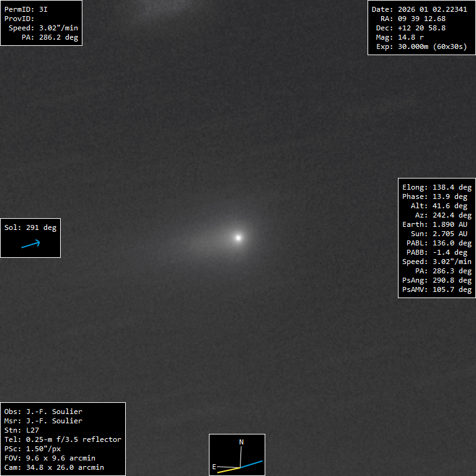Click the Tel 0.25-m f/3.5 reflector line
The width and height of the screenshot is (476, 476).
click(63, 439)
